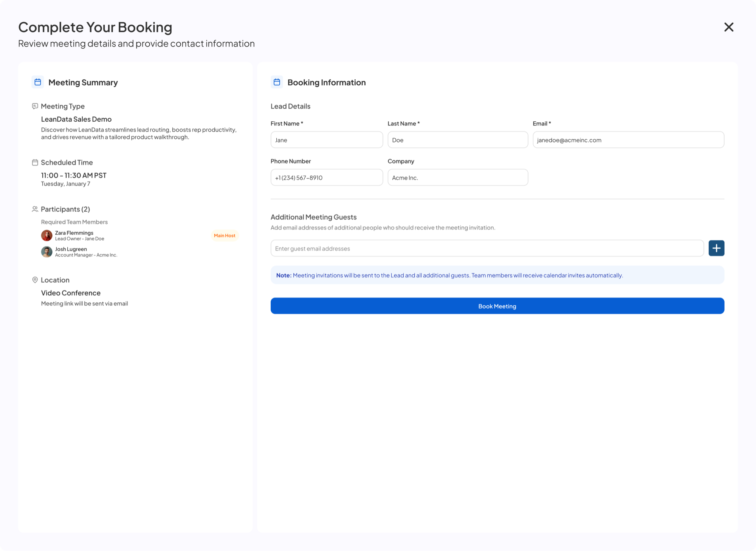
Task: Click the Booking Information calendar icon
Action: (277, 82)
